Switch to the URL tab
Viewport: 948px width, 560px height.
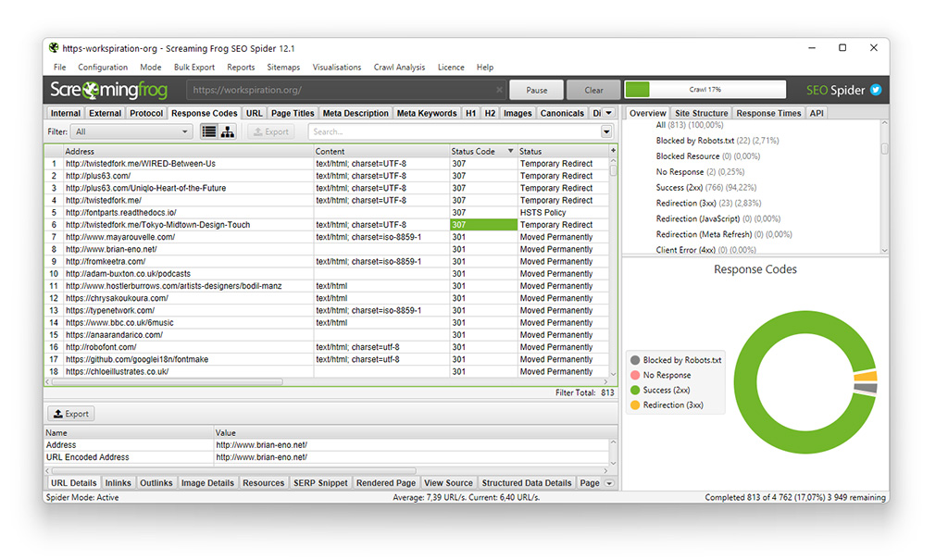(255, 113)
